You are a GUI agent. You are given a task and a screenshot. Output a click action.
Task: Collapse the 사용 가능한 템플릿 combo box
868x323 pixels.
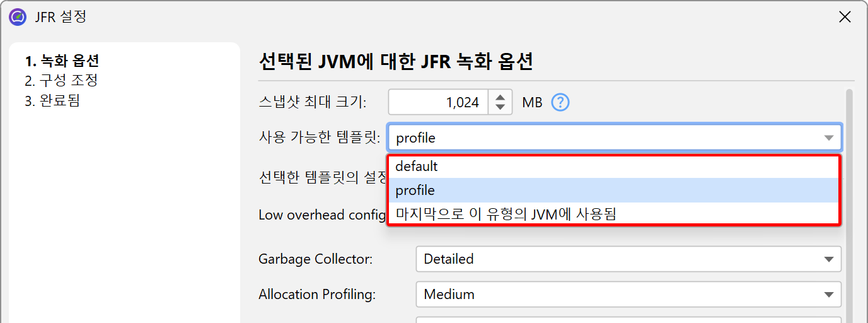pyautogui.click(x=828, y=138)
